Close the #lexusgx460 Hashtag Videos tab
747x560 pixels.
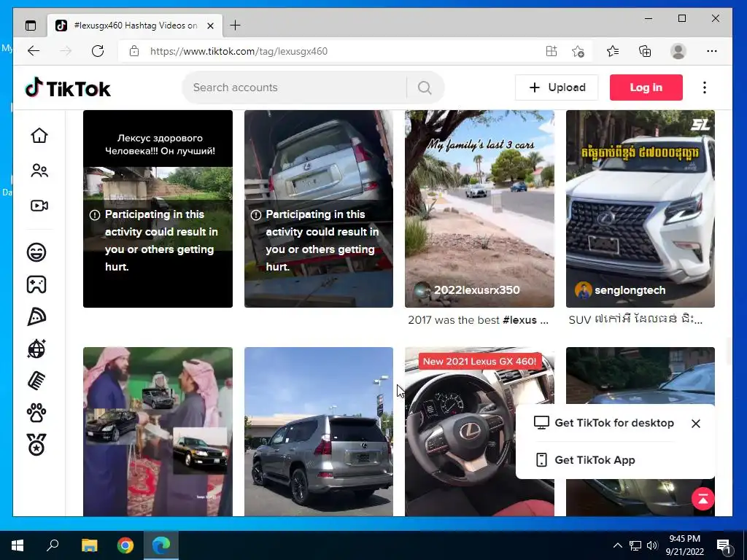click(x=210, y=26)
